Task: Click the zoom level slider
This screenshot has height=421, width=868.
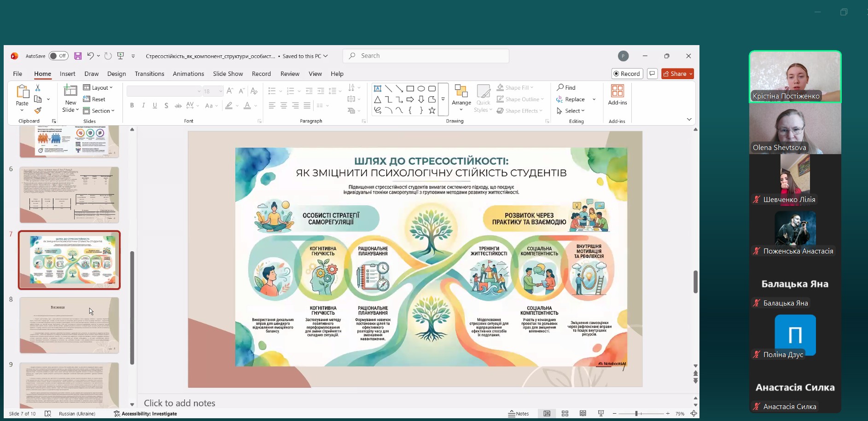Action: coord(636,414)
